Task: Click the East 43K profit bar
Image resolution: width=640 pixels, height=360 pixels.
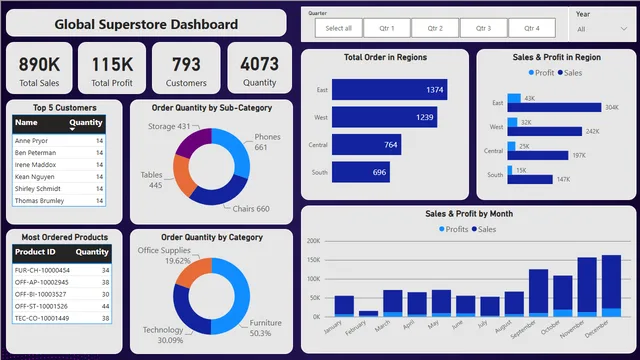Action: (x=514, y=98)
